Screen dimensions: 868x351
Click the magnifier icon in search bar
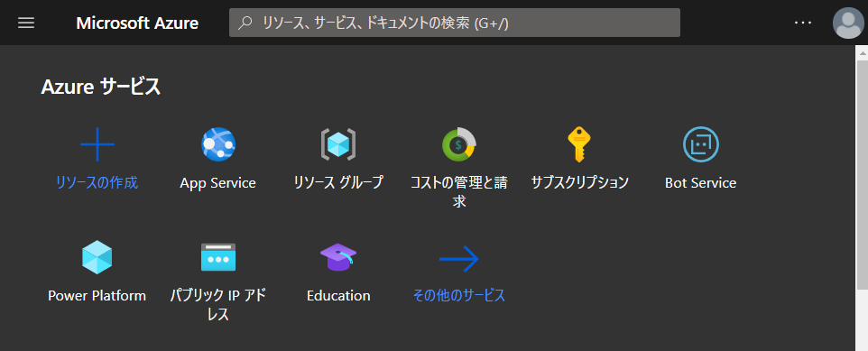(245, 23)
